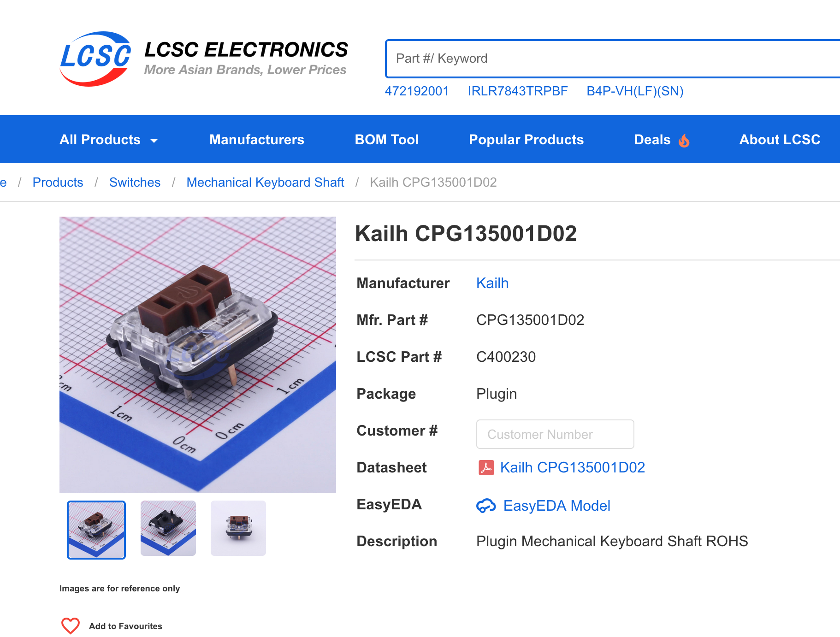Search suggestion link 472192001
The image size is (840, 637).
[x=417, y=91]
